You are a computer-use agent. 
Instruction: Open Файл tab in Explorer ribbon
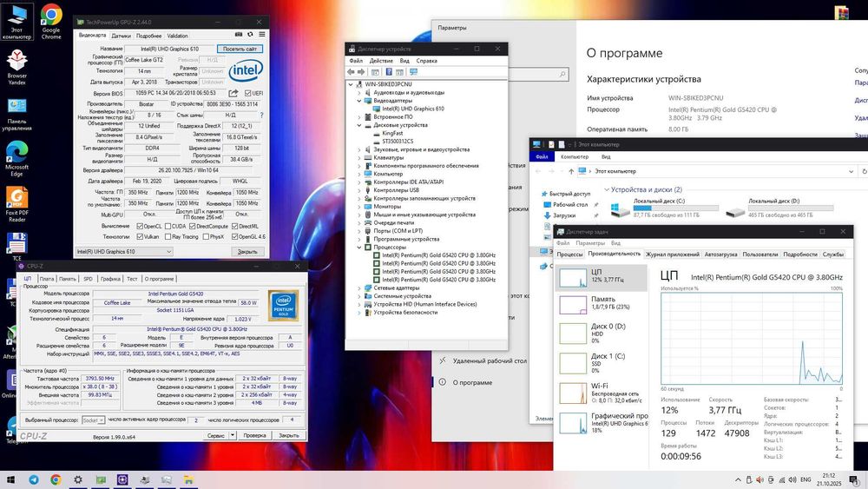tap(542, 156)
